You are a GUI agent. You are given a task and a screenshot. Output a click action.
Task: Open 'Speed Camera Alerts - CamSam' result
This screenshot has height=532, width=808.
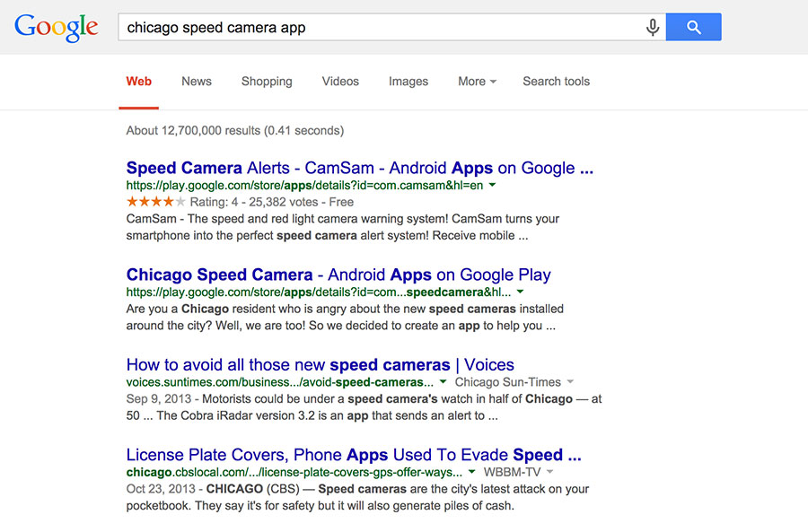[x=360, y=168]
